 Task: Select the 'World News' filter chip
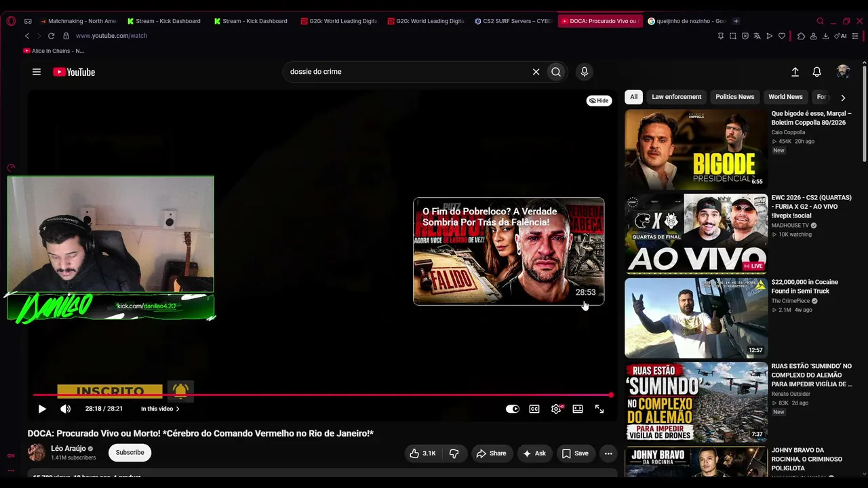point(785,97)
